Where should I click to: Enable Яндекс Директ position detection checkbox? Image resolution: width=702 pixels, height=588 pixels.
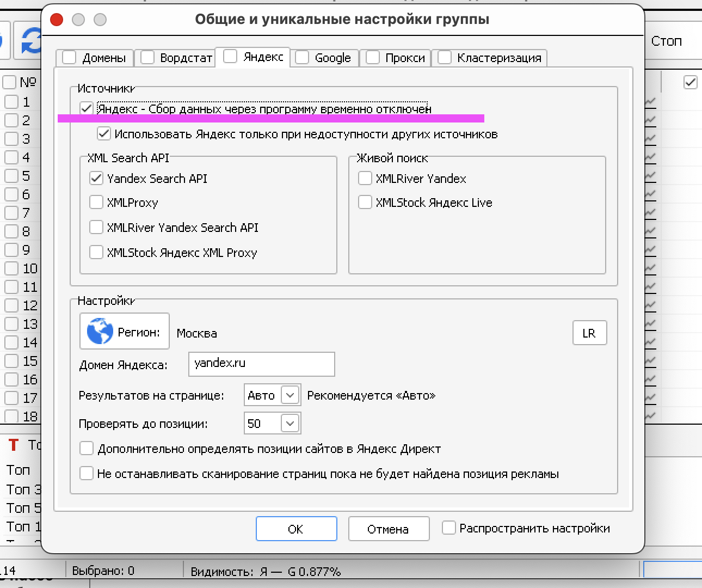(x=87, y=449)
